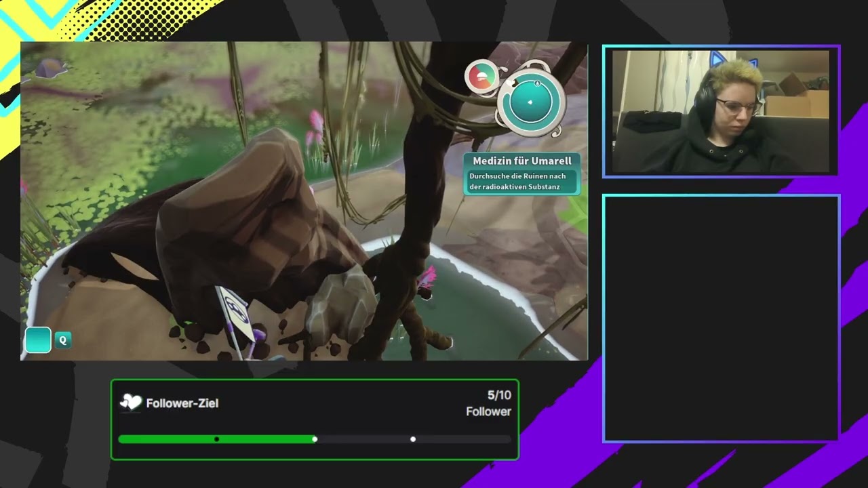Click the green filled part of the follower goal bar
868x488 pixels.
click(216, 439)
